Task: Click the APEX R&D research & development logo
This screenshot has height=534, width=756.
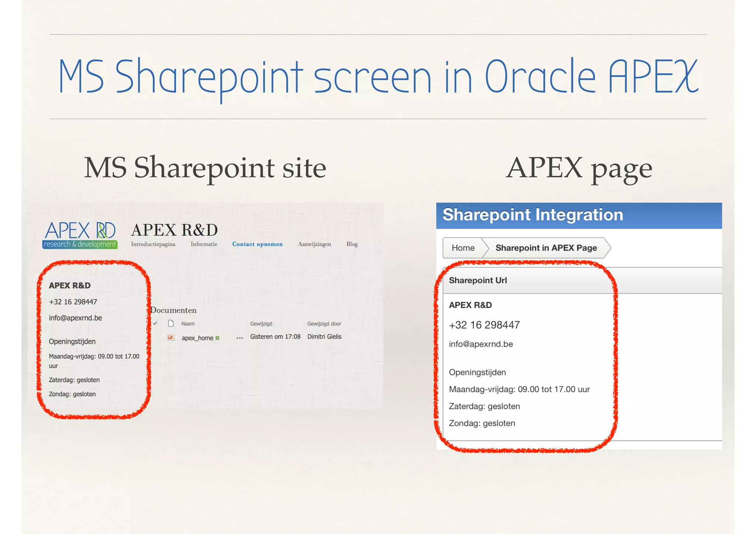Action: [80, 235]
